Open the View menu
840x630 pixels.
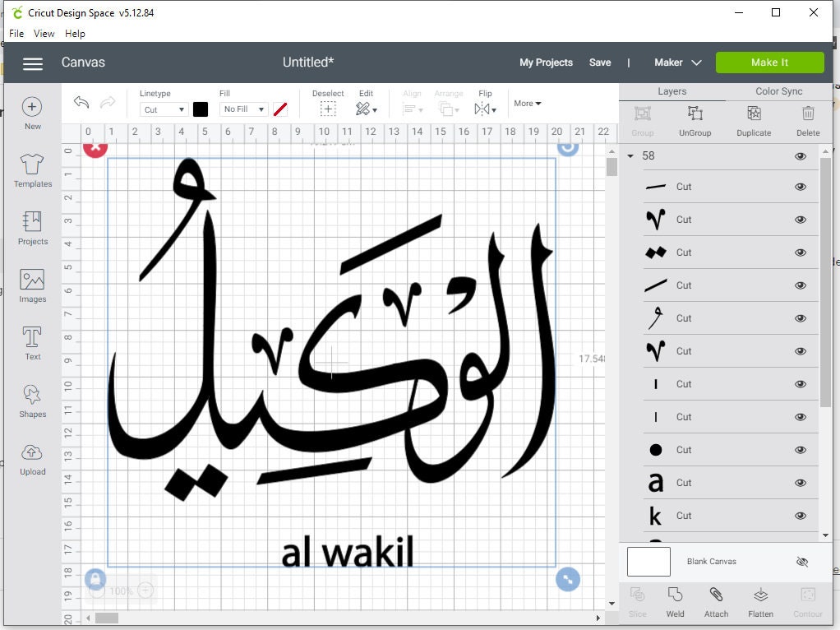(x=44, y=34)
